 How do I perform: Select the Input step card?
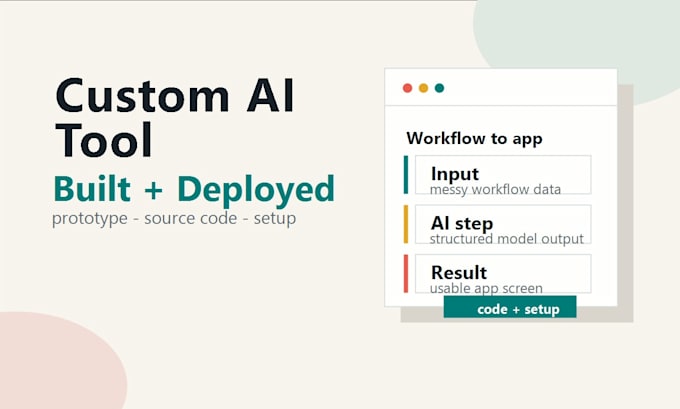503,175
